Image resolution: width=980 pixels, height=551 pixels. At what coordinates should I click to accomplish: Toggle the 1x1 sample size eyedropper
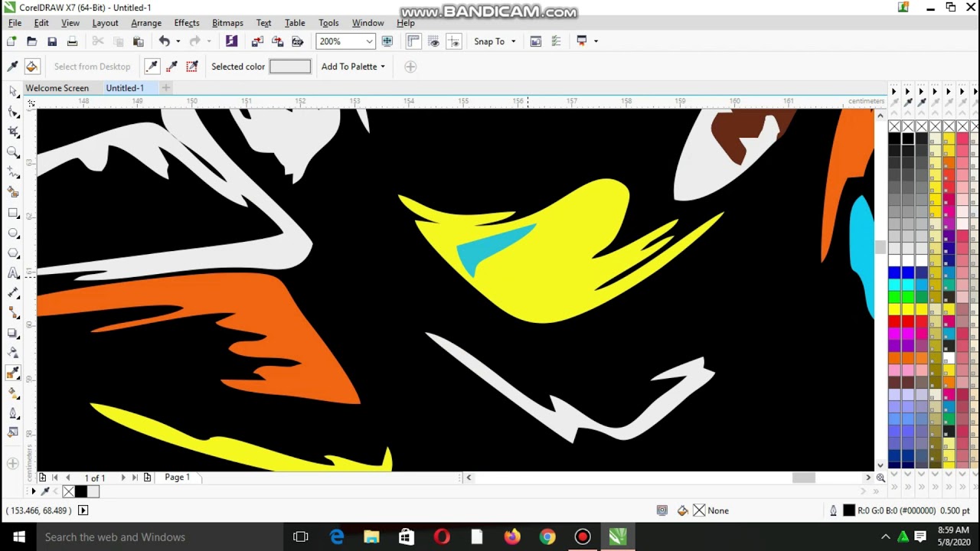[x=152, y=67]
